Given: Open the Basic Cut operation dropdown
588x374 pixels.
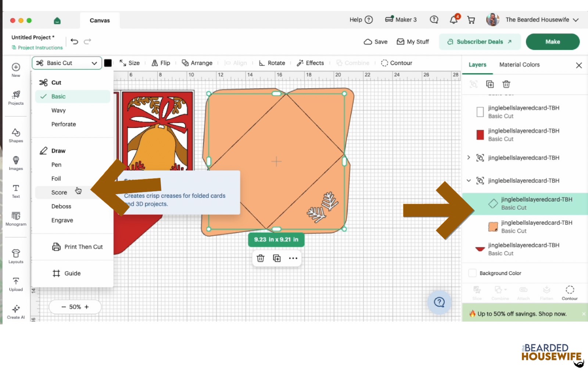Looking at the screenshot, I should [67, 63].
